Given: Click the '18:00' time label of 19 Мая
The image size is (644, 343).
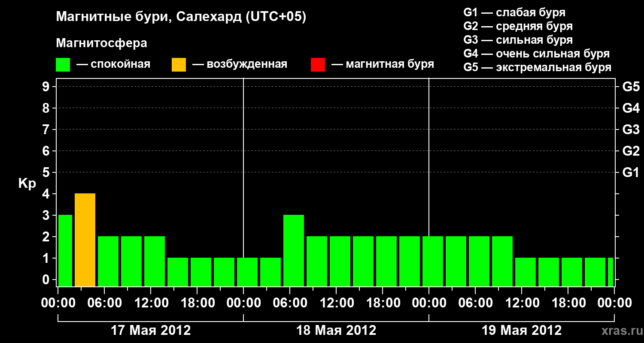Looking at the screenshot, I should [x=568, y=303].
